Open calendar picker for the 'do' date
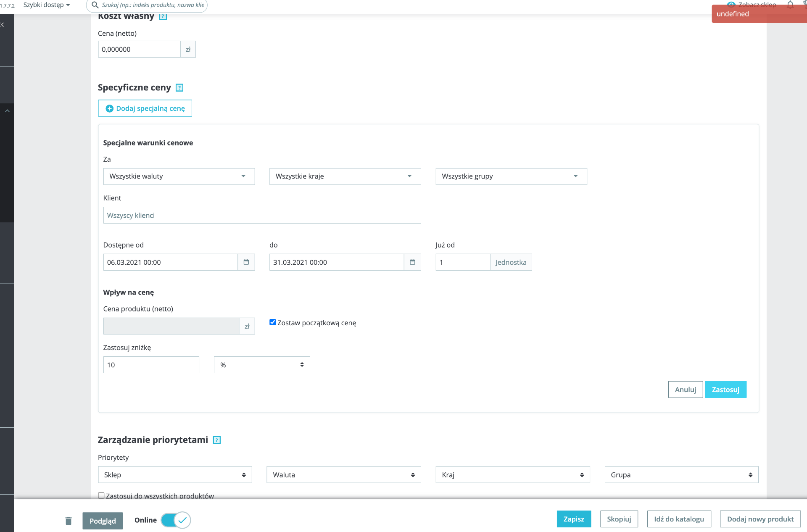The width and height of the screenshot is (807, 532). (412, 262)
